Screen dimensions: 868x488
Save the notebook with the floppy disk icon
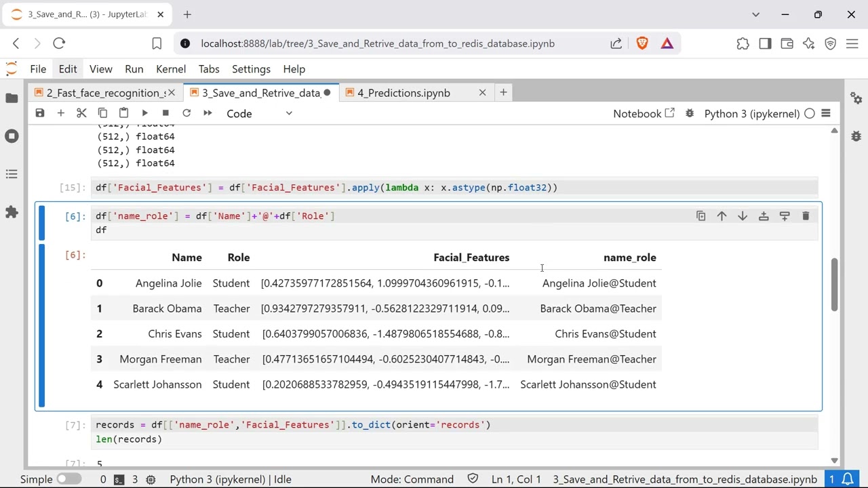pyautogui.click(x=40, y=113)
